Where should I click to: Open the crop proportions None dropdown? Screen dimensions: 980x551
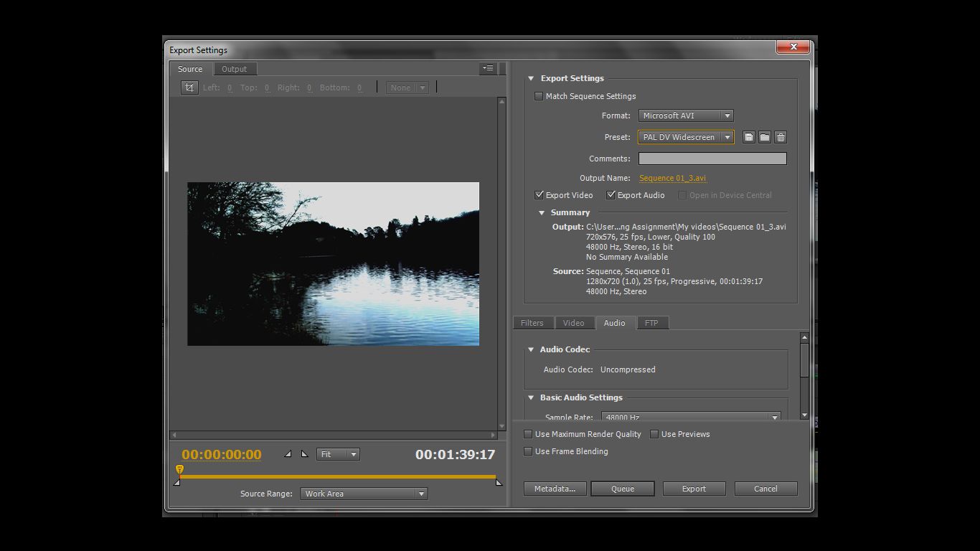pos(407,88)
